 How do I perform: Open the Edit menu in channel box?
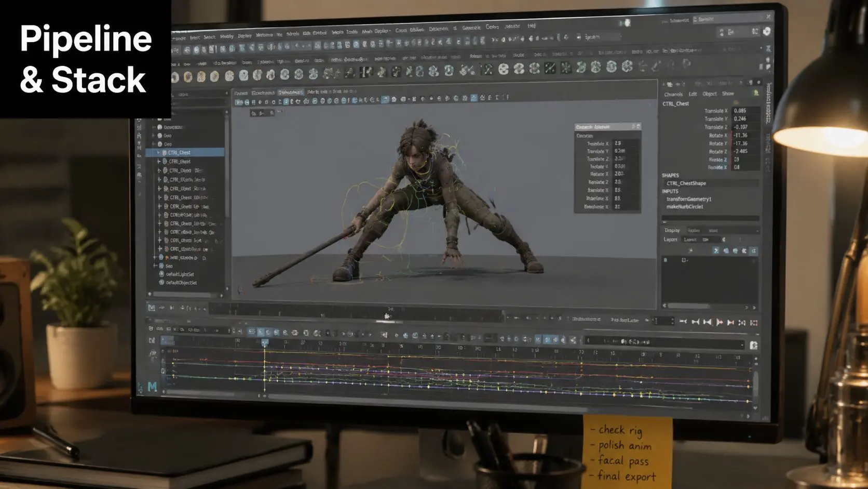tap(693, 94)
